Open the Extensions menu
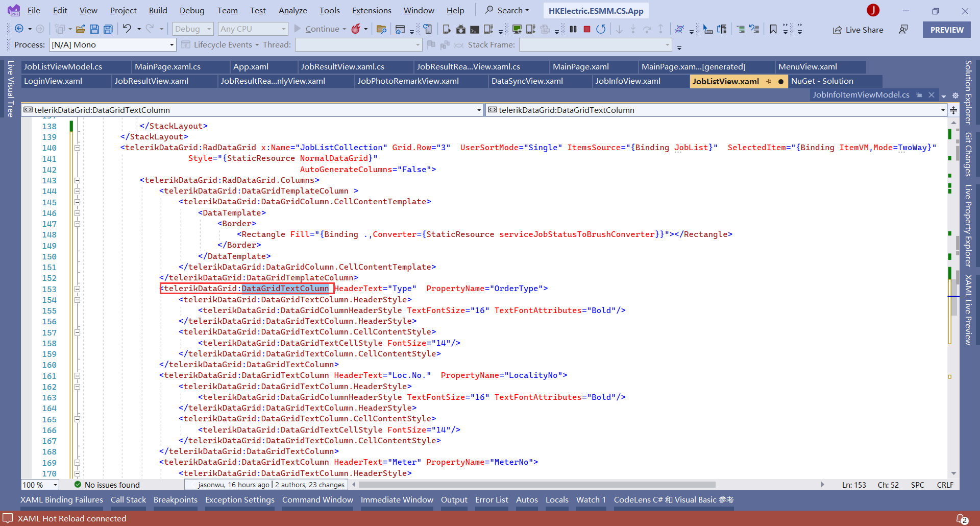 click(371, 10)
